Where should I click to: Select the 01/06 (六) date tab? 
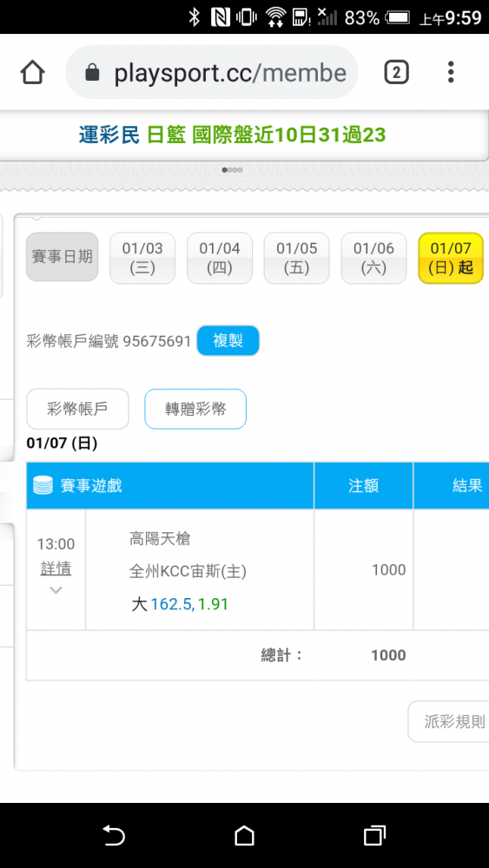point(373,258)
